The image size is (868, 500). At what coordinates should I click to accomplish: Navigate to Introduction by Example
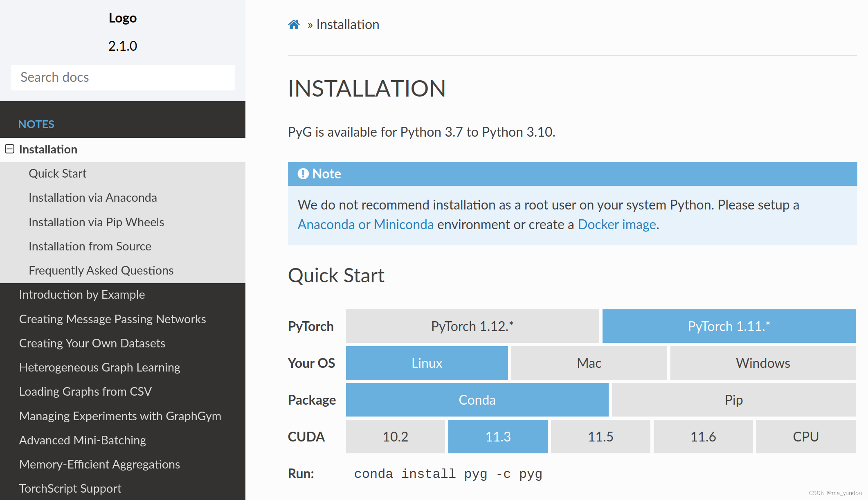(x=82, y=295)
